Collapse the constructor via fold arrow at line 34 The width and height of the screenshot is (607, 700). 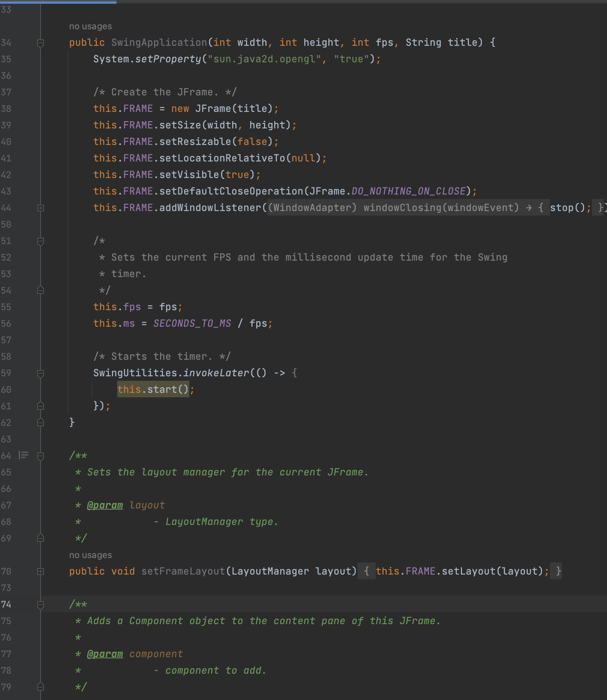(x=41, y=42)
